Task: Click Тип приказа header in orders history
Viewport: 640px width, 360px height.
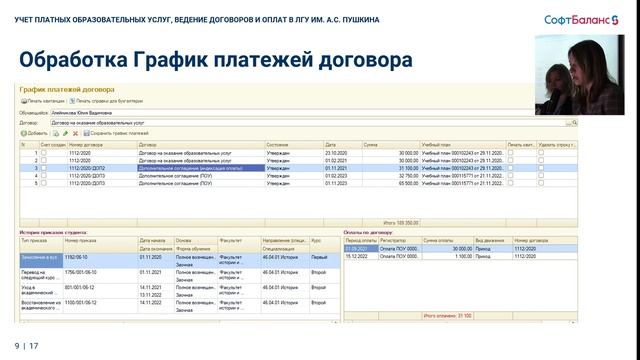Action: (x=41, y=241)
